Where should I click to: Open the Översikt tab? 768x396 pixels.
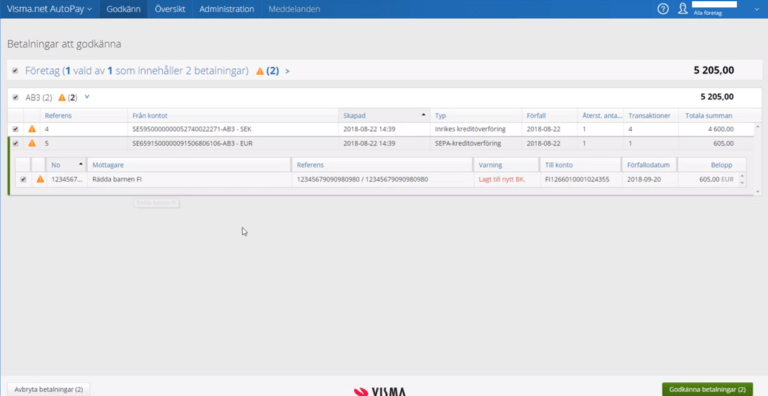tap(170, 9)
